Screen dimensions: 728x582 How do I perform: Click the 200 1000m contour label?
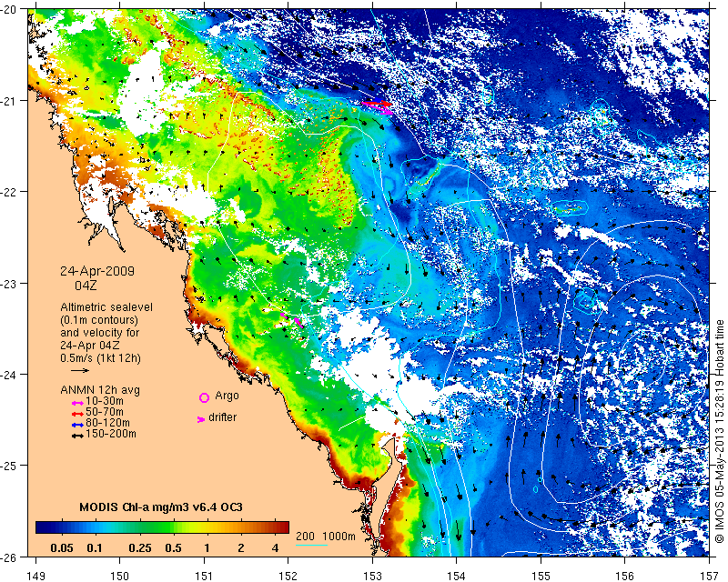(326, 537)
